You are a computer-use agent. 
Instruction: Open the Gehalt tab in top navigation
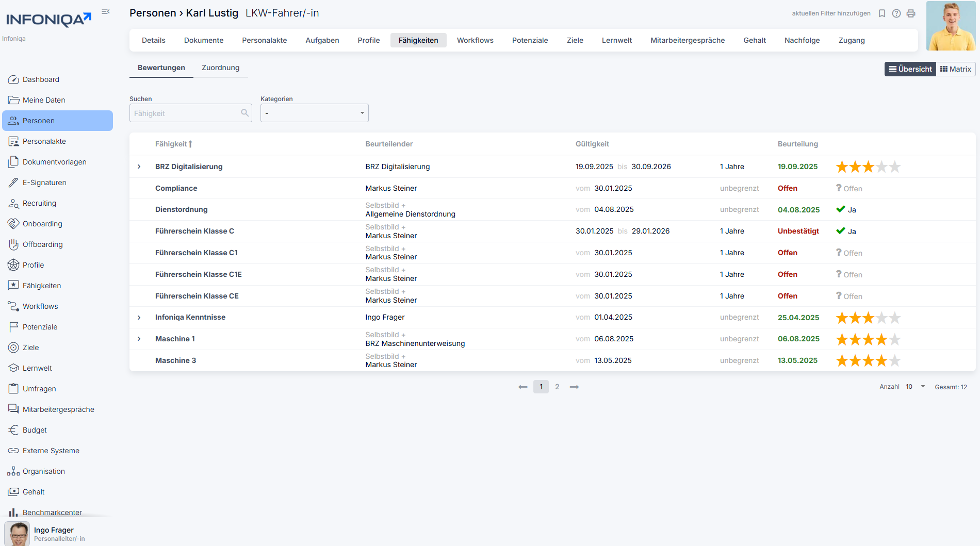click(x=755, y=40)
